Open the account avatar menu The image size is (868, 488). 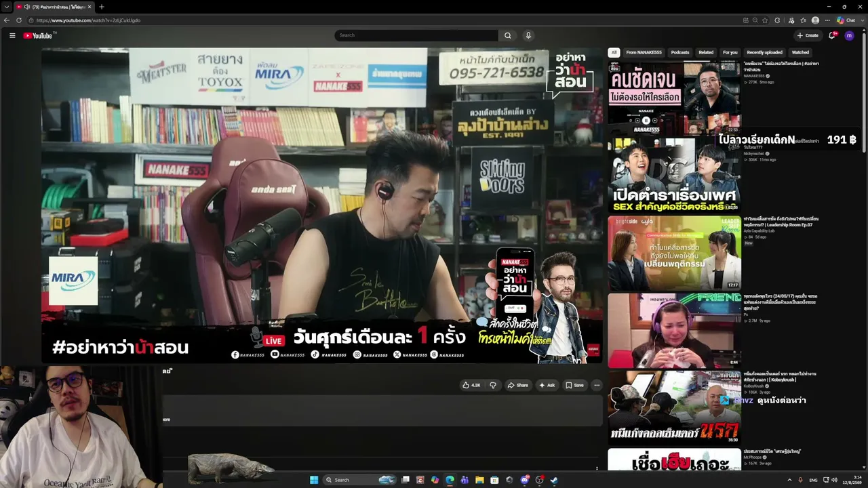tap(849, 35)
